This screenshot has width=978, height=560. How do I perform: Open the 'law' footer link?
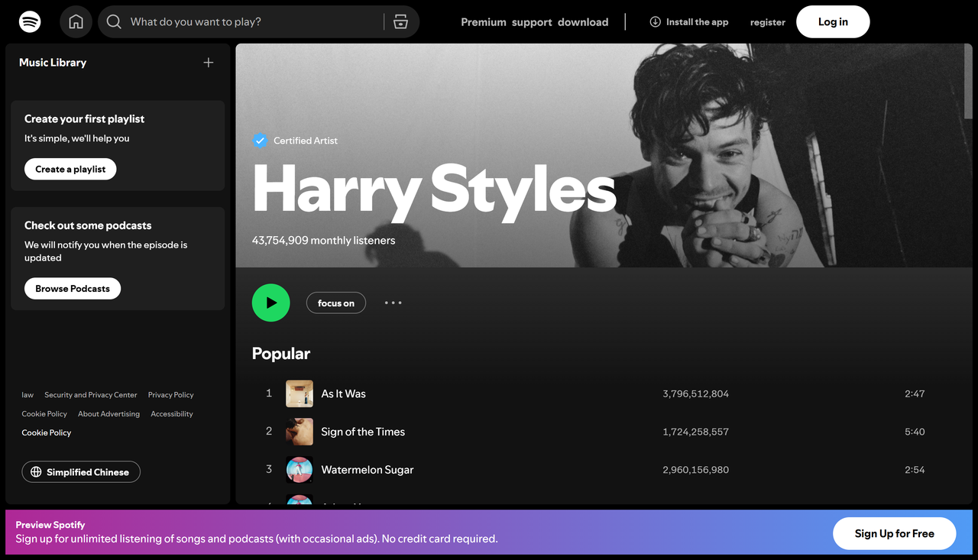coord(28,395)
